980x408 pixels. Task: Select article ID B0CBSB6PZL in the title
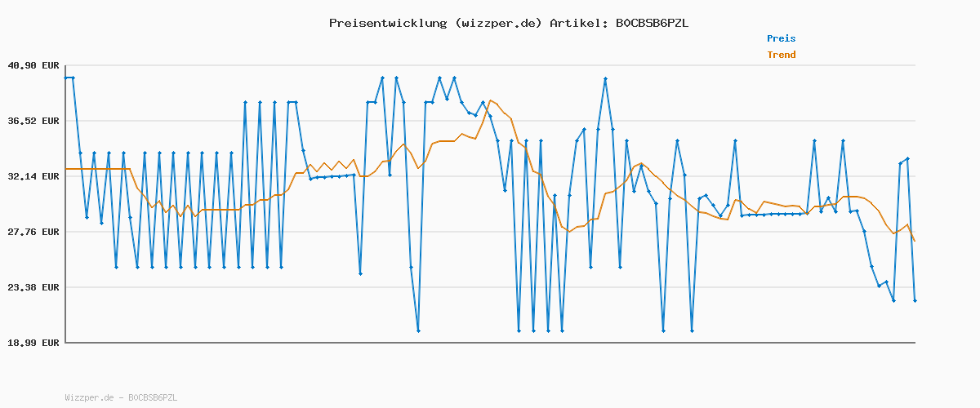pos(652,23)
